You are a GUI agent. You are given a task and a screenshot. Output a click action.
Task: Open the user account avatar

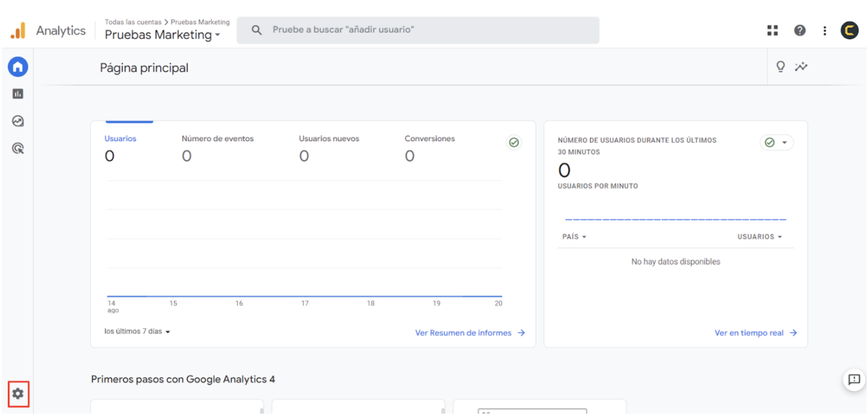click(x=849, y=30)
